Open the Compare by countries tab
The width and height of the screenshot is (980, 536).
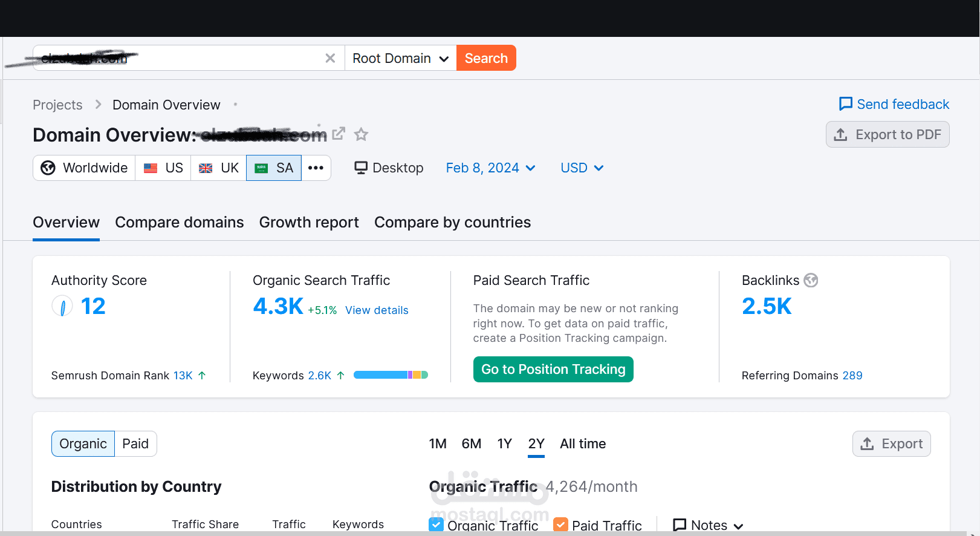pos(452,223)
